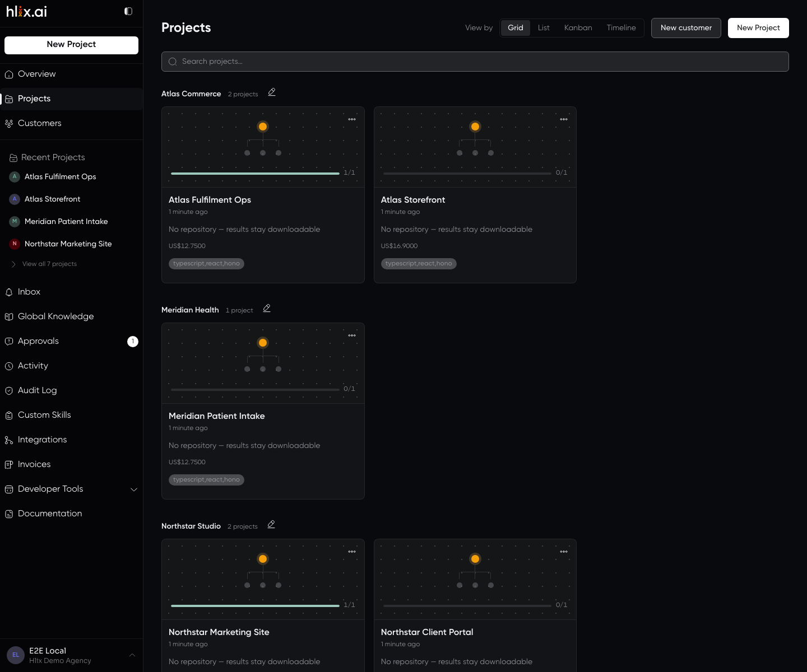Screen dimensions: 807x672
Task: Click the Atlas Storefront typescript,react,hono tag
Action: [x=419, y=264]
